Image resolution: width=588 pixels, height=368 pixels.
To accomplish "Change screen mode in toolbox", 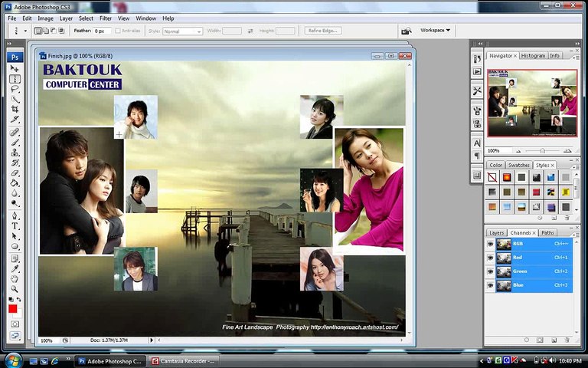I will 15,336.
